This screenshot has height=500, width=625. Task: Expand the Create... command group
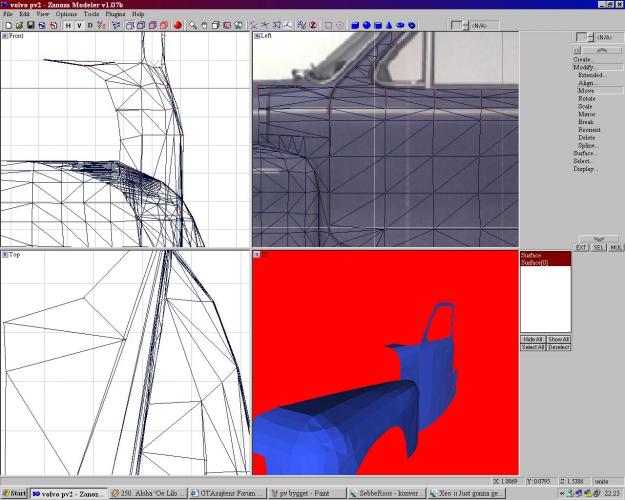583,59
